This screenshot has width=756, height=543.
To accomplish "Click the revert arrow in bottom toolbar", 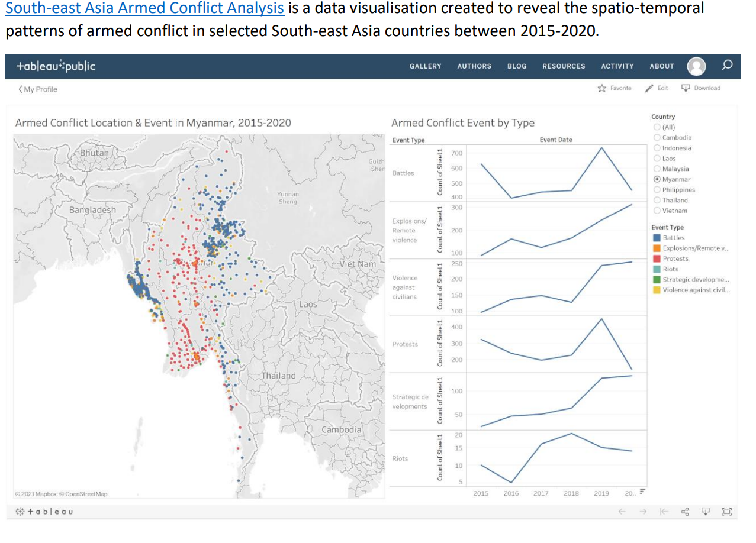I will [665, 512].
